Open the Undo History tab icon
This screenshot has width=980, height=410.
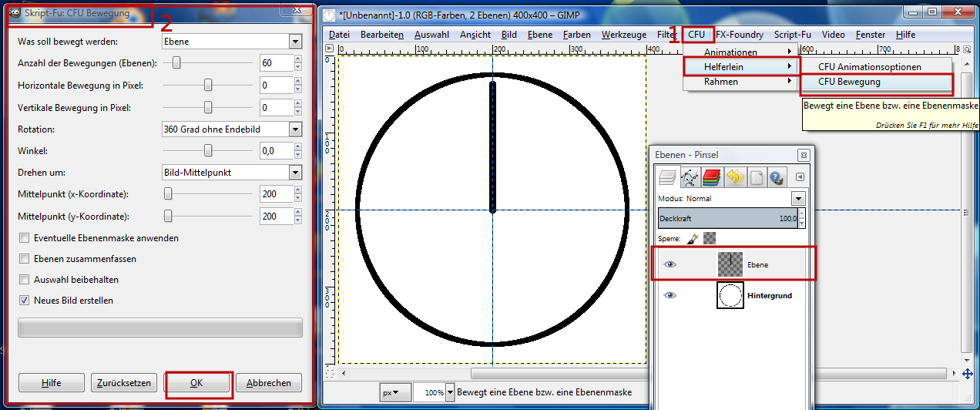click(733, 177)
